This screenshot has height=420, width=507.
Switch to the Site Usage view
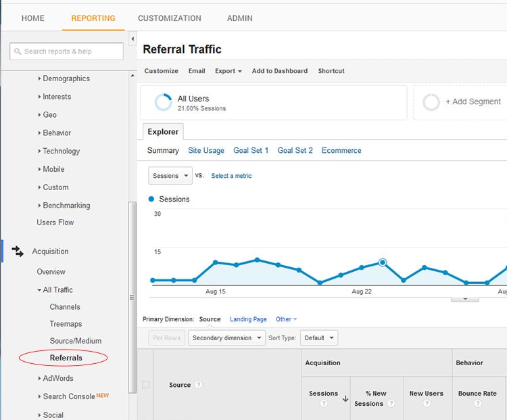[x=206, y=150]
